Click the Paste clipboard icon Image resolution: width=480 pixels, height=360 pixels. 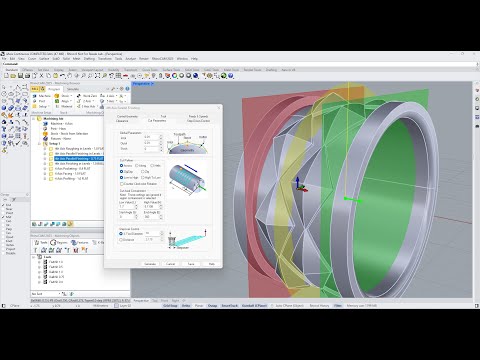coord(55,76)
